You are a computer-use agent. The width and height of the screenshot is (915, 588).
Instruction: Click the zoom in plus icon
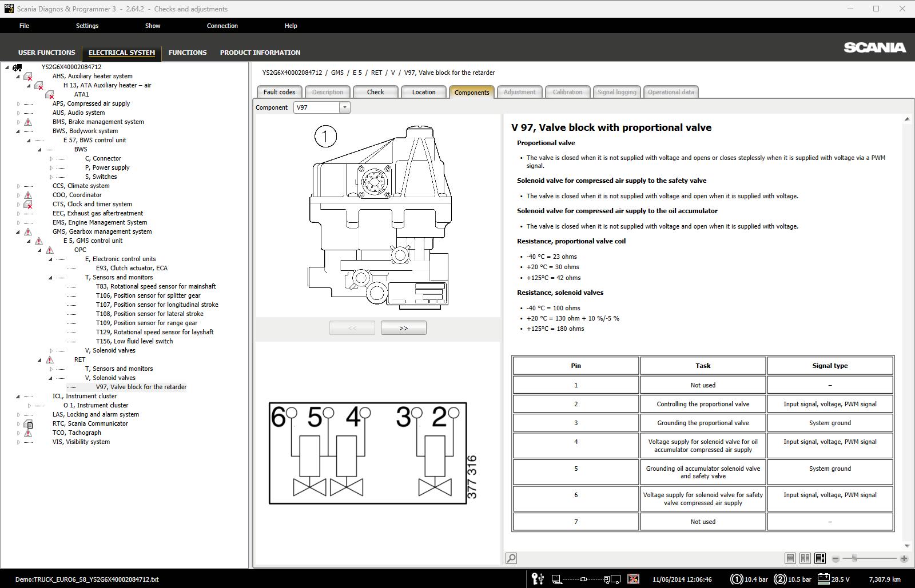click(904, 558)
